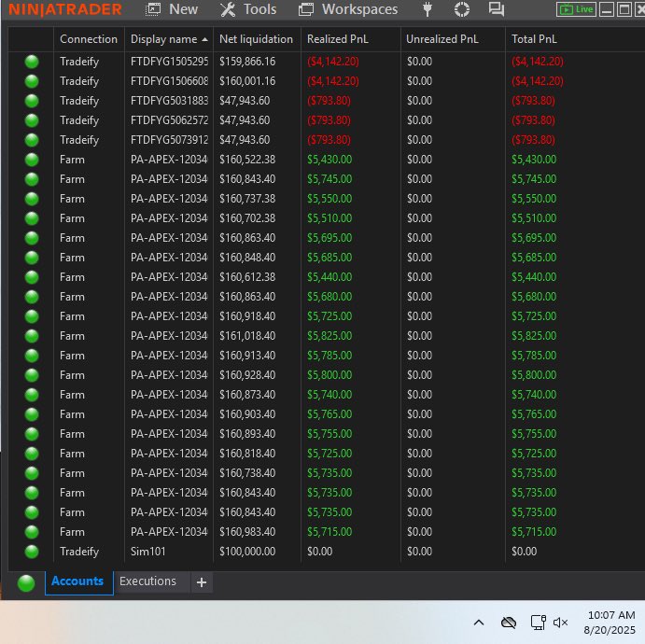Viewport: 645px width, 644px height.
Task: Click status light of $160,893.40 row
Action: coord(32,434)
